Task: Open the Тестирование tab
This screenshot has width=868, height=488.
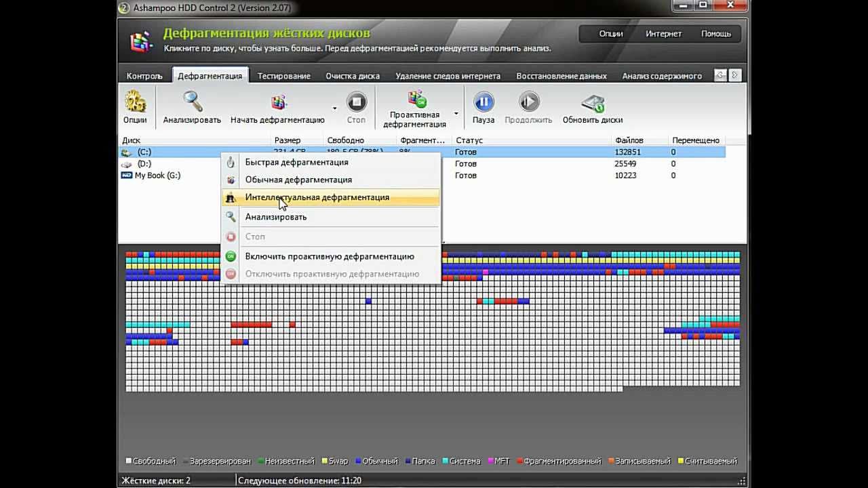Action: click(284, 76)
